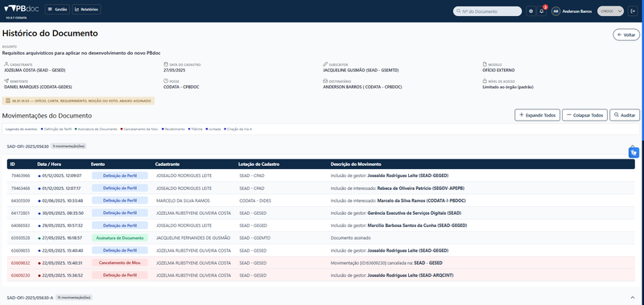
Task: Click description mentioning Rebeca de Oliveira Patrício
Action: point(398,188)
